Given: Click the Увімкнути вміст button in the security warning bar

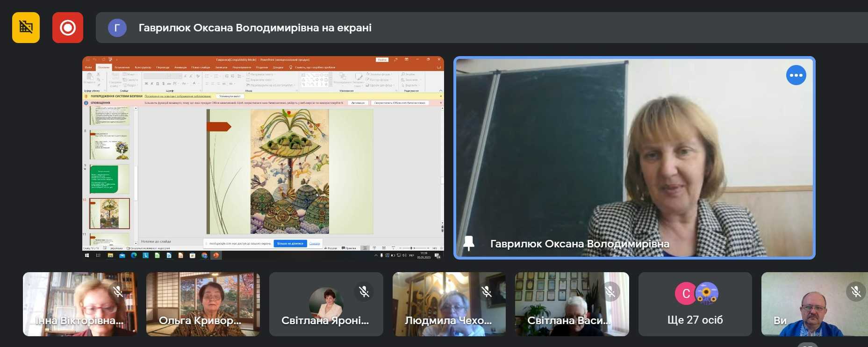Looking at the screenshot, I should point(230,96).
